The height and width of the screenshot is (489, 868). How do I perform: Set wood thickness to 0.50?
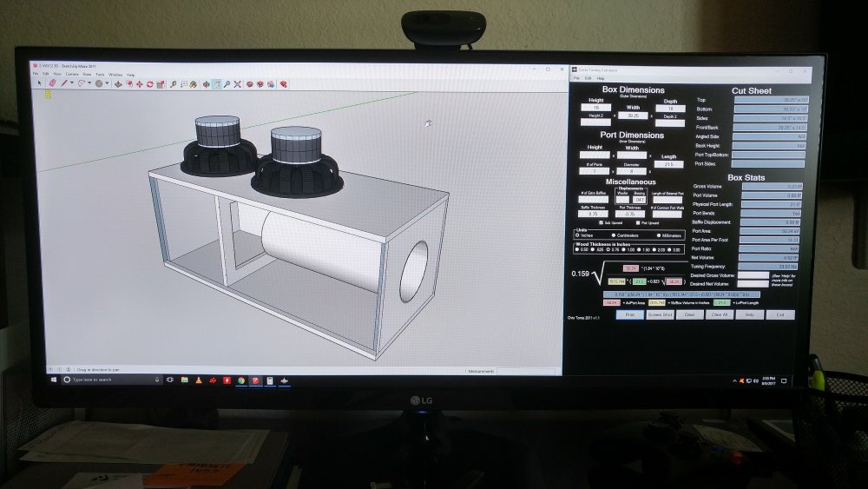[577, 249]
